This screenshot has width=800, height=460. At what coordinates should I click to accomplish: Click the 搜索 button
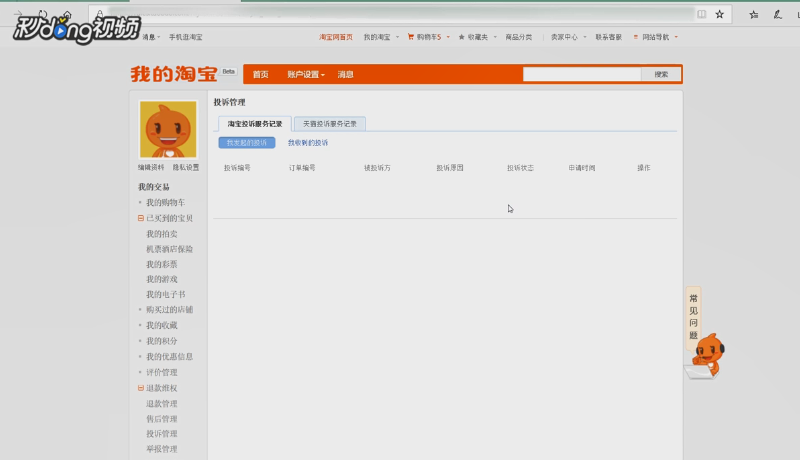pyautogui.click(x=661, y=74)
